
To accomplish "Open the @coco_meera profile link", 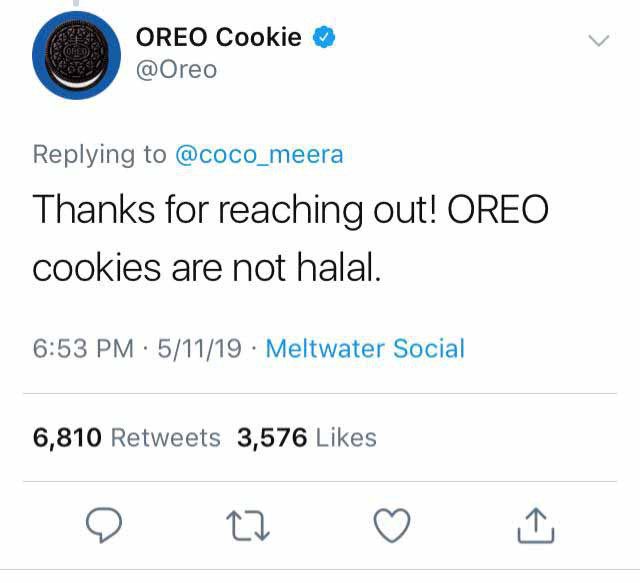I will click(259, 155).
